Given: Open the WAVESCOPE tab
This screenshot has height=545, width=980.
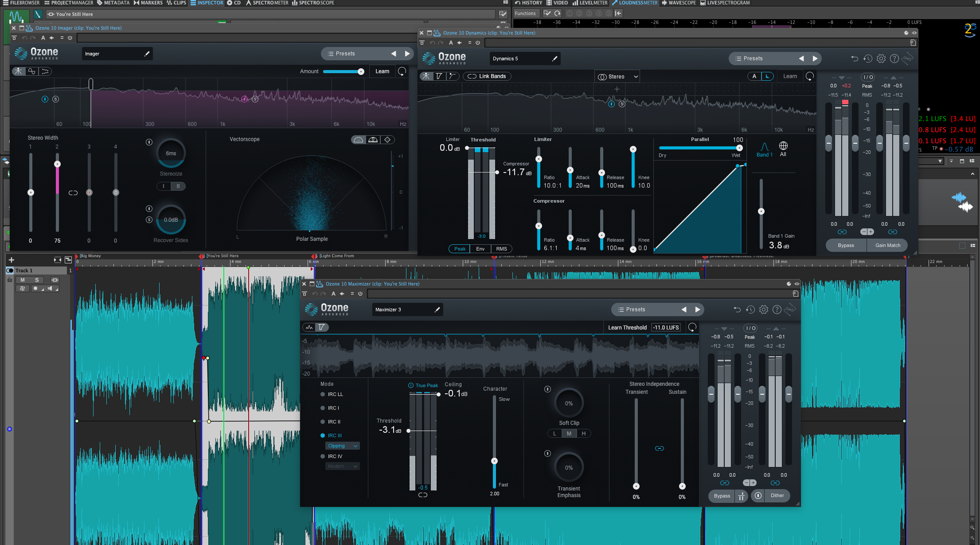Looking at the screenshot, I should (679, 3).
